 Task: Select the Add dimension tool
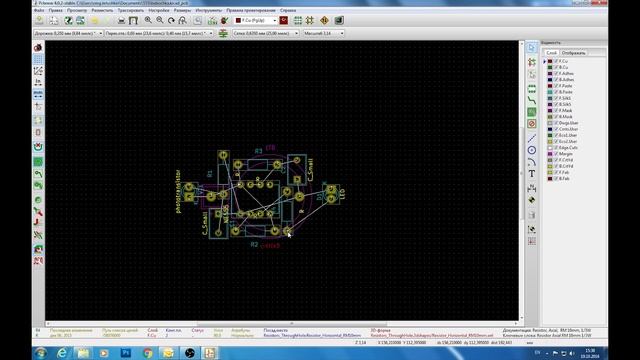pyautogui.click(x=531, y=188)
